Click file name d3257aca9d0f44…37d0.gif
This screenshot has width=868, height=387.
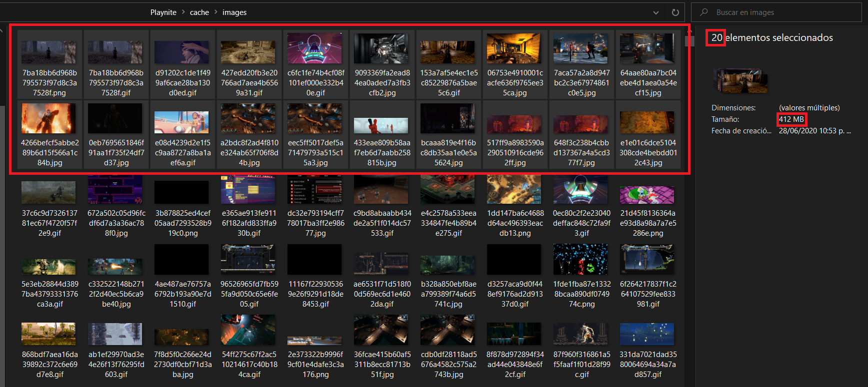pos(515,294)
